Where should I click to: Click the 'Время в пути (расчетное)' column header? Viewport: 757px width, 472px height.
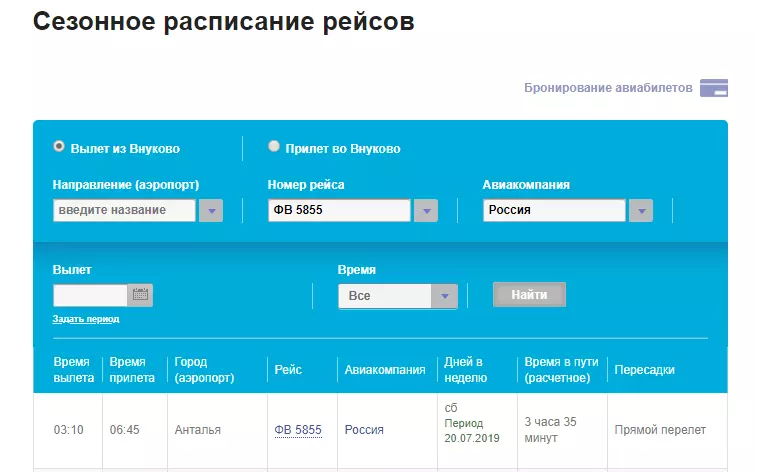(x=561, y=370)
